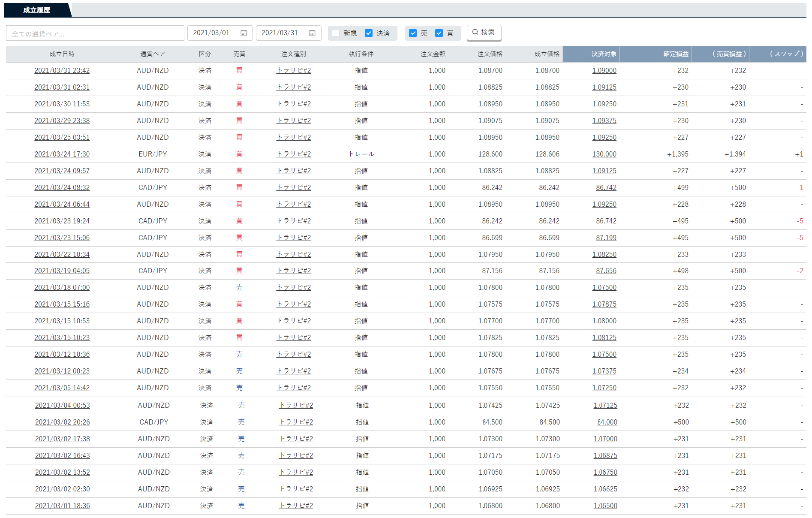The image size is (812, 518).
Task: Open trade dated 2021/03/24 17:30
Action: tap(62, 154)
